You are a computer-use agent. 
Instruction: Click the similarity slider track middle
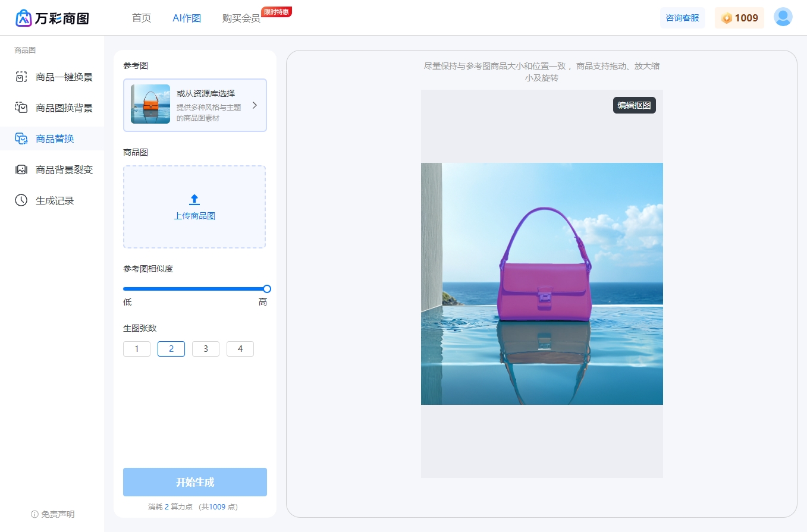(x=195, y=289)
